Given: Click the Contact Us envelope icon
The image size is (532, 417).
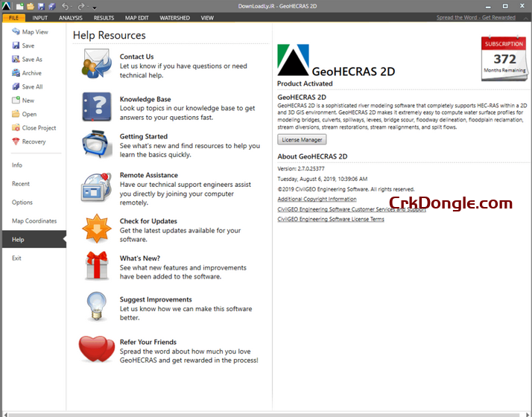Looking at the screenshot, I should click(x=97, y=63).
